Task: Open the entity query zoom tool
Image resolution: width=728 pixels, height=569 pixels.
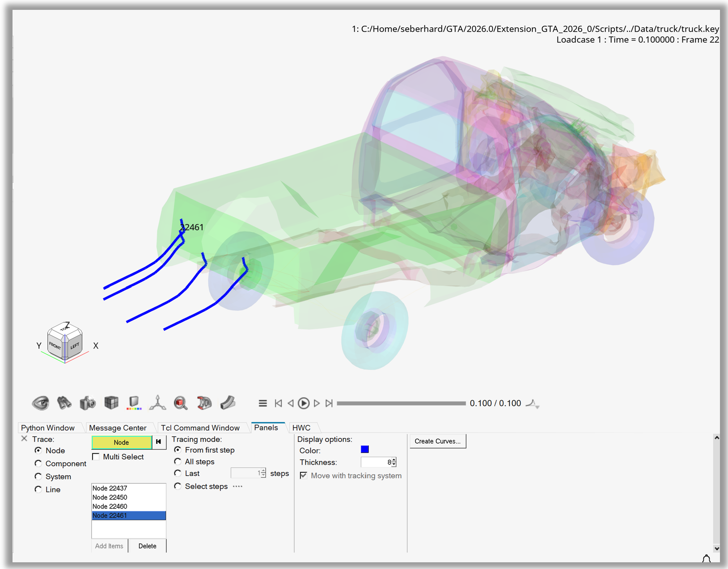Action: pos(181,403)
